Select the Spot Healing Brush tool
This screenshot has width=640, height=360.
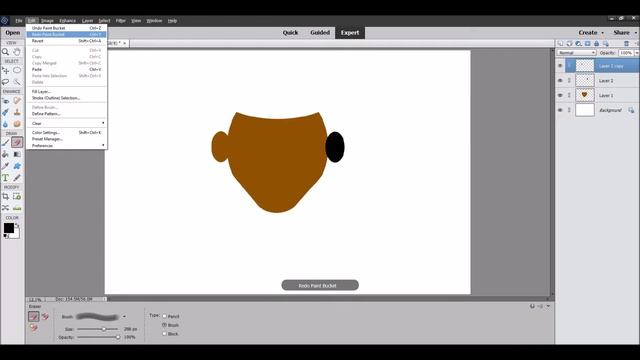[x=17, y=101]
